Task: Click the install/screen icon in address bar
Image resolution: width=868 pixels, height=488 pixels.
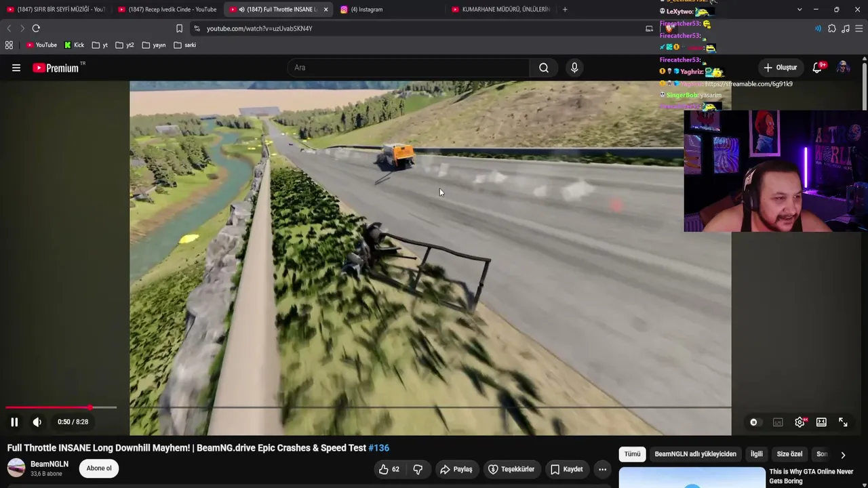Action: click(649, 28)
